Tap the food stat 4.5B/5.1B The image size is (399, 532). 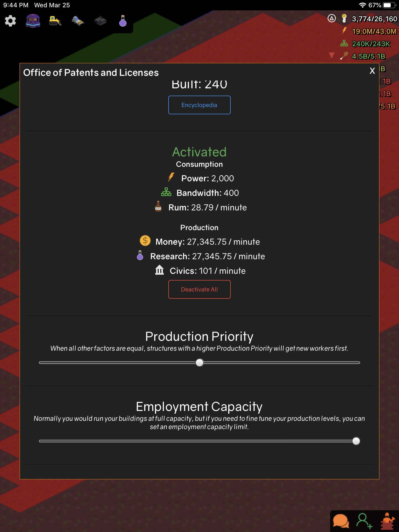tap(368, 56)
